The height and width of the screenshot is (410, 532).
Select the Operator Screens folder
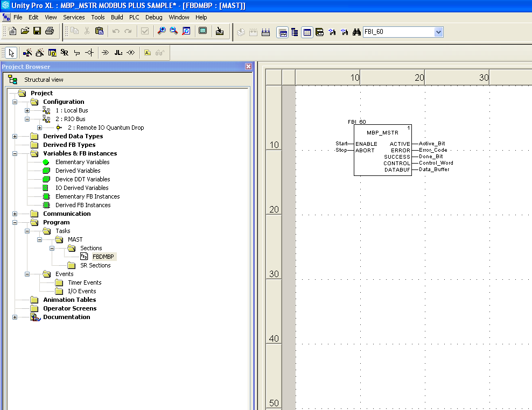tap(69, 309)
